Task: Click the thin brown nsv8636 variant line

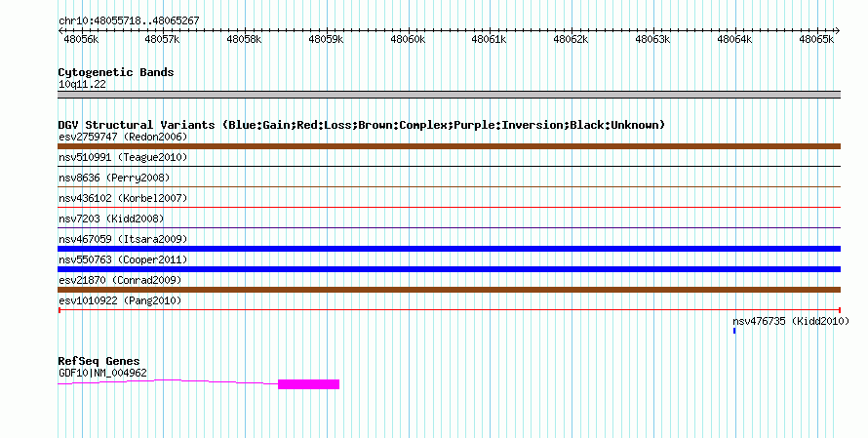Action: pos(449,186)
